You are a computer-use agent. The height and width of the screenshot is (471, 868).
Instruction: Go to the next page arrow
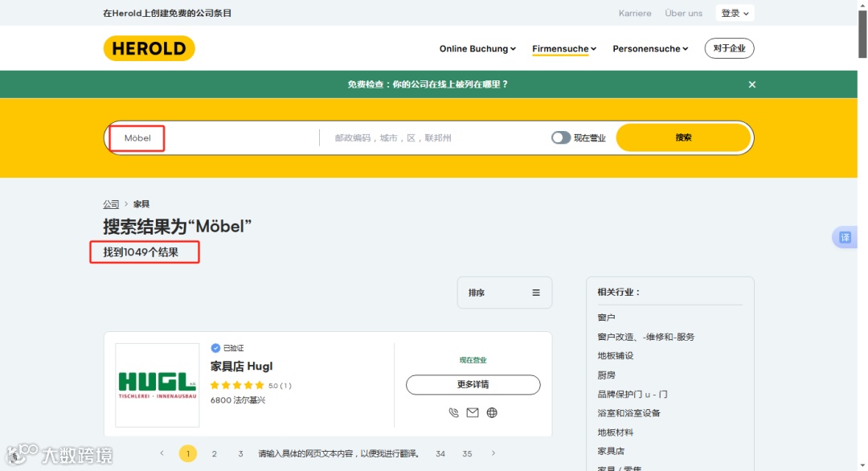493,453
